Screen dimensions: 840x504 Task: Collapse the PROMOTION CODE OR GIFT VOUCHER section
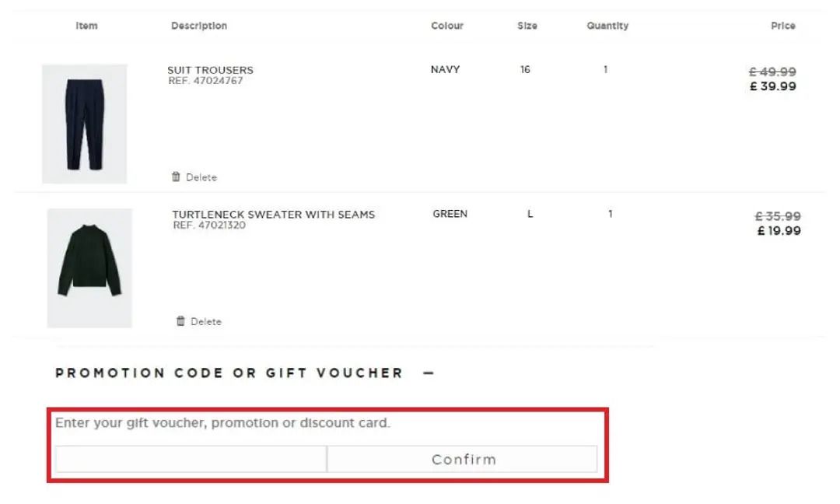[426, 373]
